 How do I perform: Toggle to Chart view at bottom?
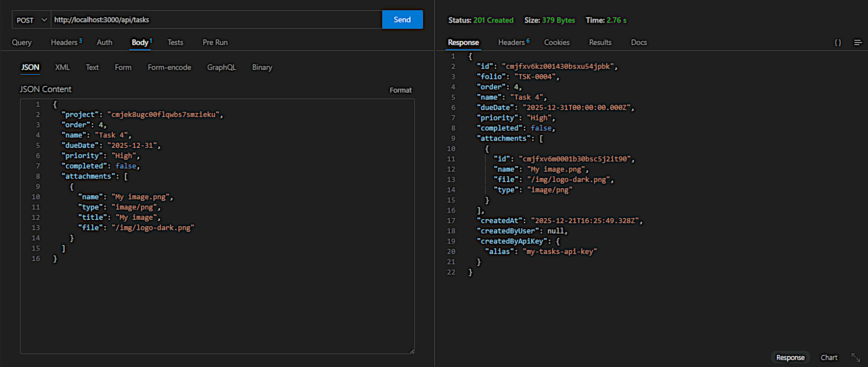point(829,357)
